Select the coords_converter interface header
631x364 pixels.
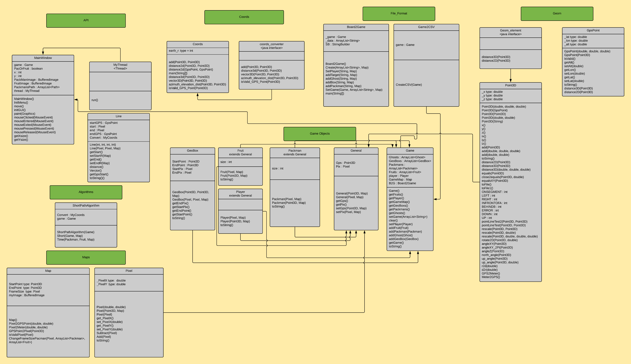[x=272, y=46]
